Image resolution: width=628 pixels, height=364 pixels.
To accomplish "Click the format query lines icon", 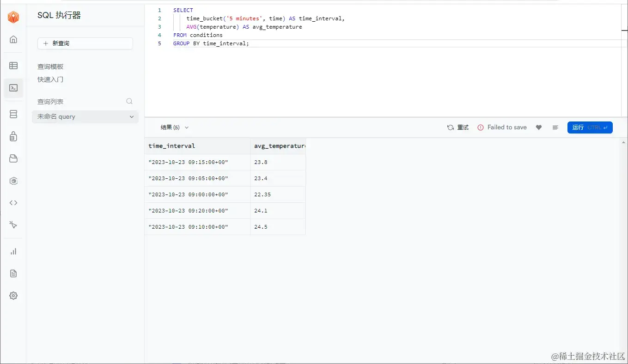I will coord(555,127).
